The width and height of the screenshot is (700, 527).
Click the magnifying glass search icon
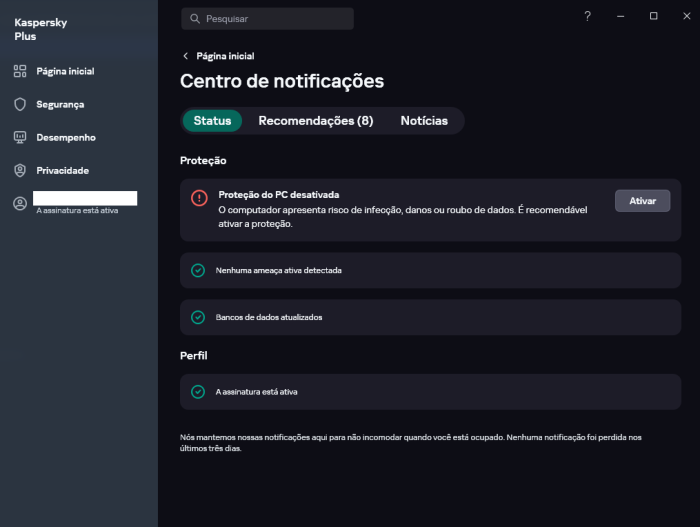pos(195,19)
